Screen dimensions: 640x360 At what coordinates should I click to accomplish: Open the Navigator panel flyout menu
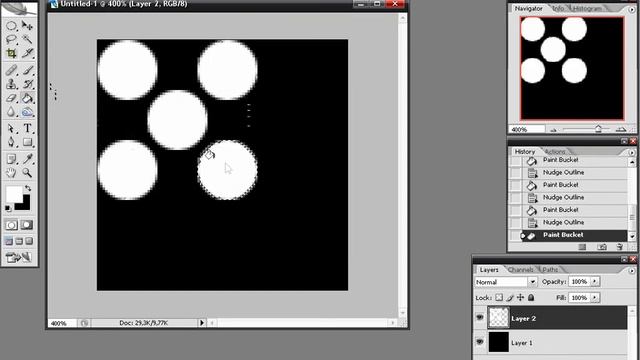(x=631, y=9)
